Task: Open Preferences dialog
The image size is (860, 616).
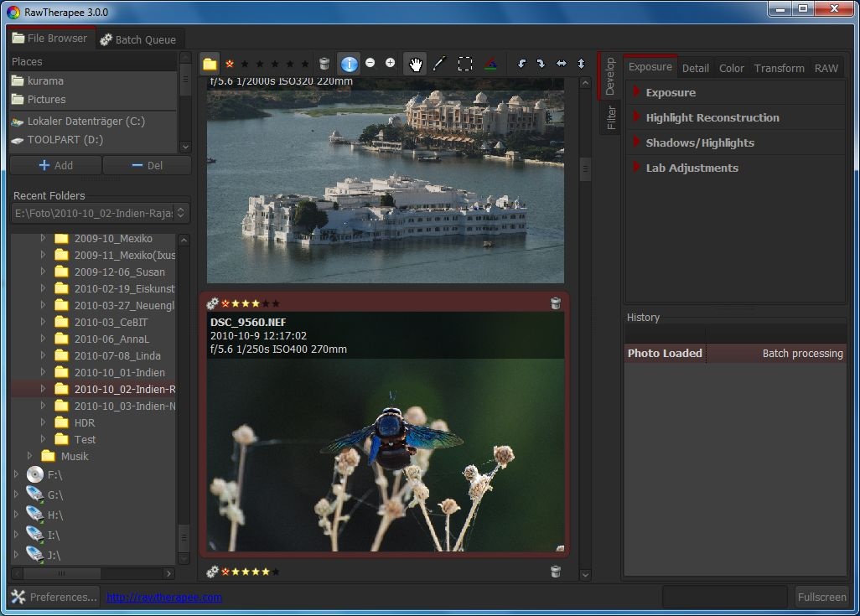Action: pyautogui.click(x=54, y=597)
